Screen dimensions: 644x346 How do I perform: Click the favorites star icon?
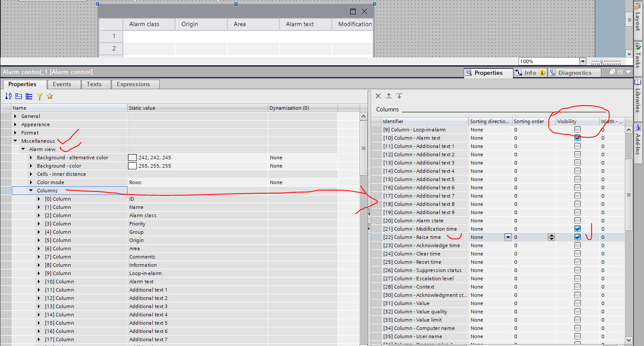pos(50,96)
